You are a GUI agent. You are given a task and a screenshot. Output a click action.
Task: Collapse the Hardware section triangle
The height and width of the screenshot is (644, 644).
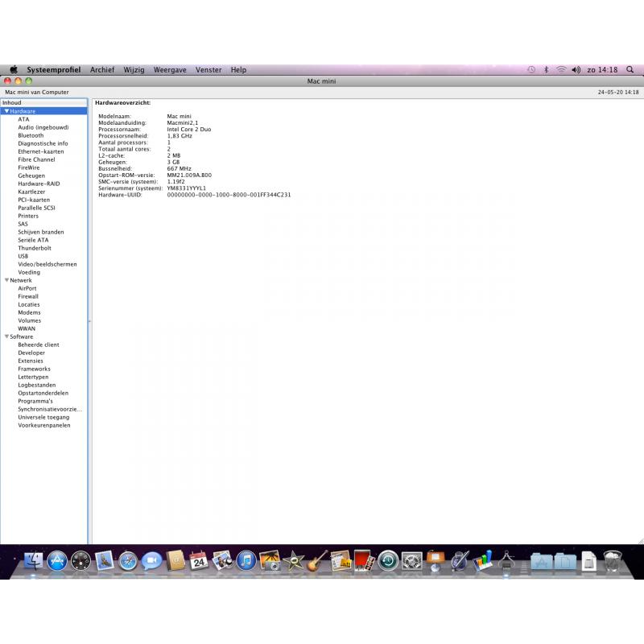coord(6,111)
